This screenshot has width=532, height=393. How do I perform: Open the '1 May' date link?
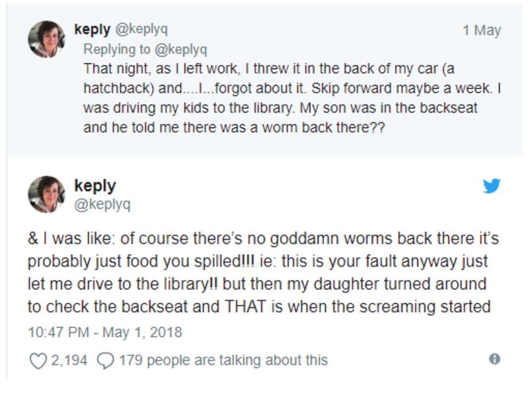481,30
